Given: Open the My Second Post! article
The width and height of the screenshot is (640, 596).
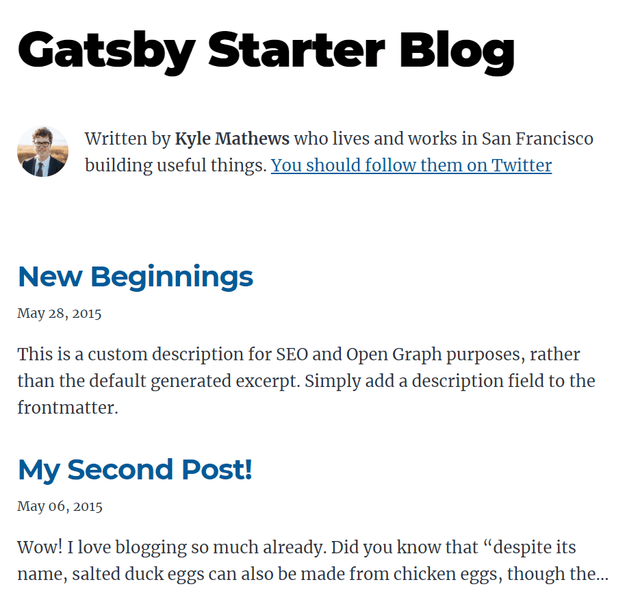Looking at the screenshot, I should [x=134, y=469].
